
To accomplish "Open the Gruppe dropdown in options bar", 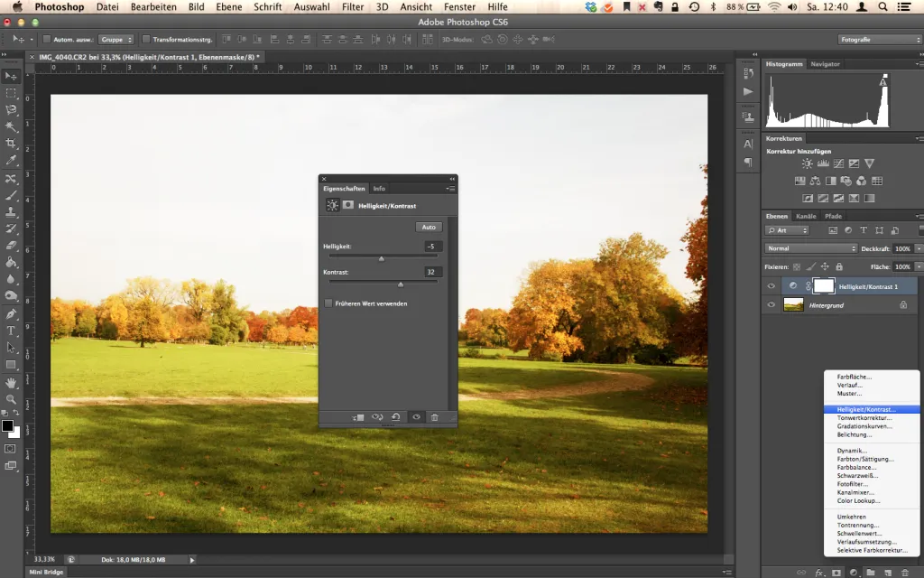I will coord(116,40).
